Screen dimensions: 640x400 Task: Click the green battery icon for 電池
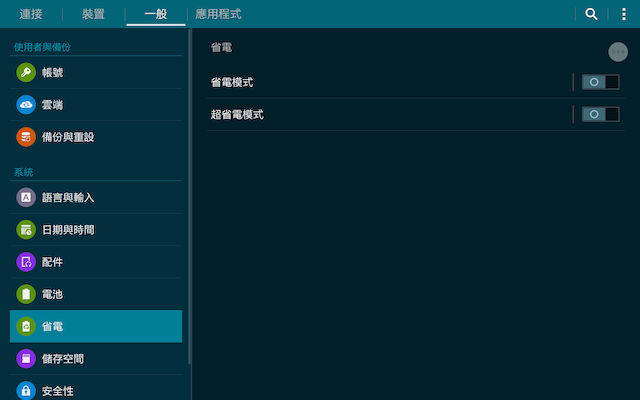[x=26, y=294]
